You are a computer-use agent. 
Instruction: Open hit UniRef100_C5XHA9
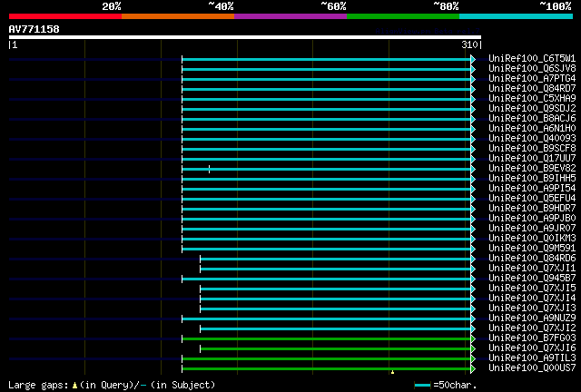tap(532, 99)
